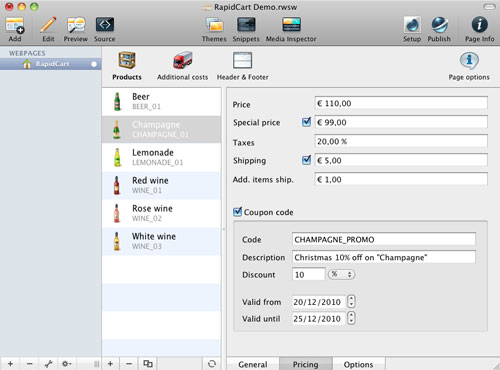Viewport: 500px width, 370px height.
Task: Select the White wine product row
Action: click(161, 242)
